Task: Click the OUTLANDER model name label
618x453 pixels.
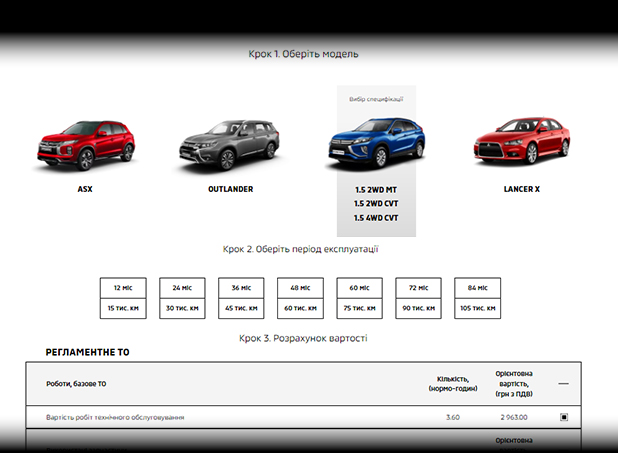Action: 230,188
